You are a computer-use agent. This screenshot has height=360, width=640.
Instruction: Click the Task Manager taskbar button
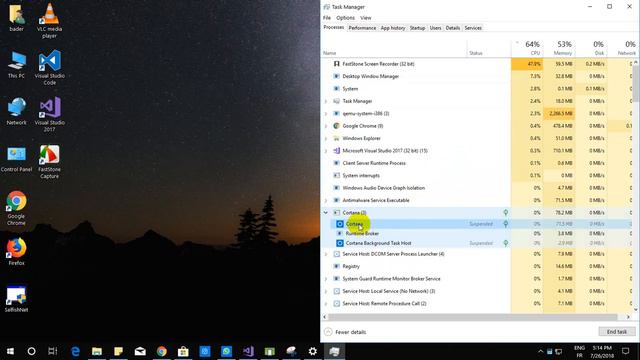click(x=334, y=351)
